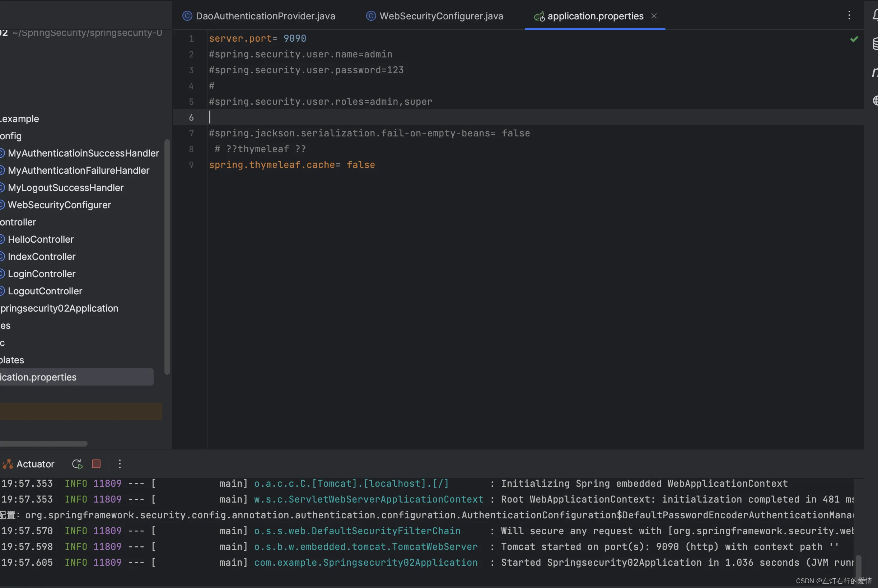Click the green inspection checkmark indicator
Screen dimensions: 878x588
point(854,39)
